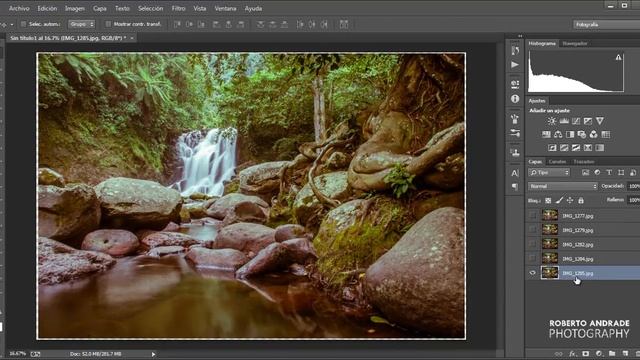Add a Hue/Saturation adjustment

[x=546, y=134]
